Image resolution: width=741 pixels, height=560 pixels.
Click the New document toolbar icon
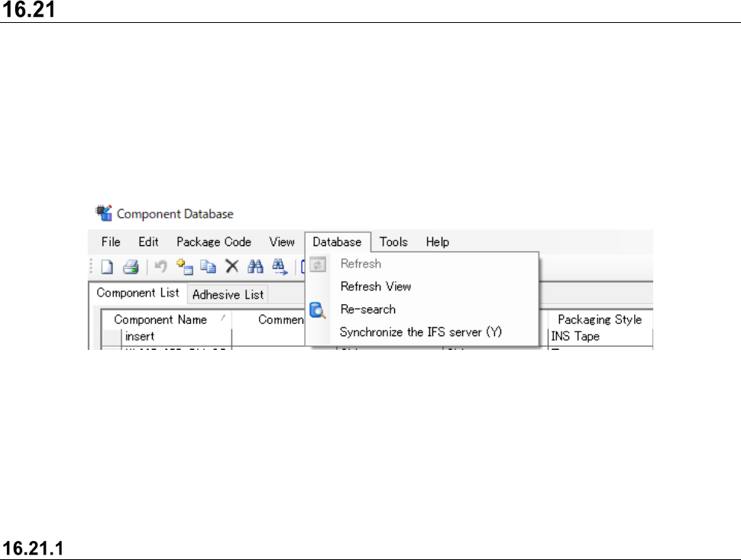point(107,267)
